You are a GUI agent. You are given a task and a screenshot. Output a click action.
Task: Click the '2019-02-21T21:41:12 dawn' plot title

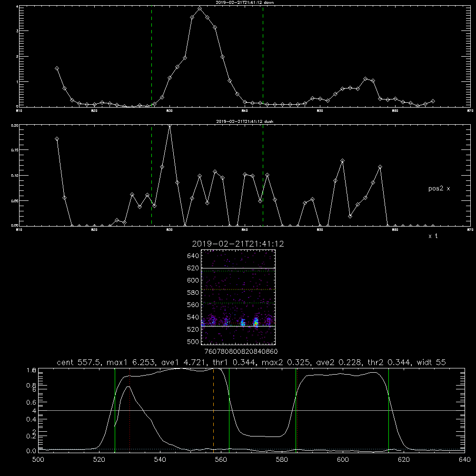(245, 2)
